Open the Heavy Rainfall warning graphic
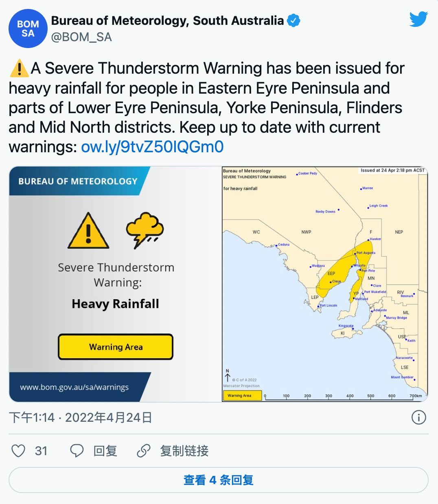This screenshot has width=438, height=504. coord(116,284)
